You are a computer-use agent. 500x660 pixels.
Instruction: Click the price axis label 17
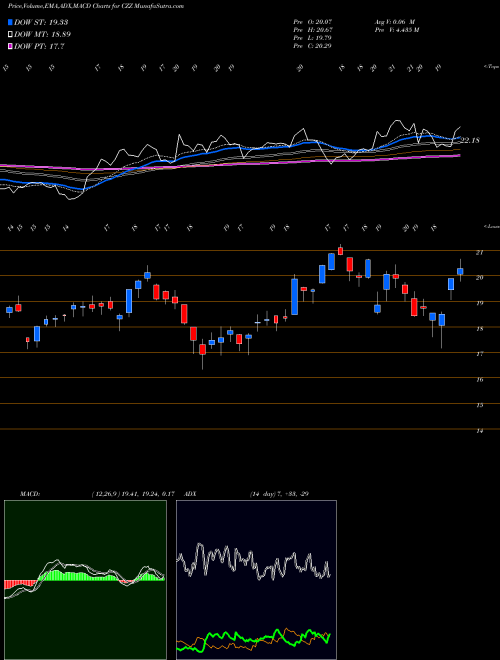point(479,354)
